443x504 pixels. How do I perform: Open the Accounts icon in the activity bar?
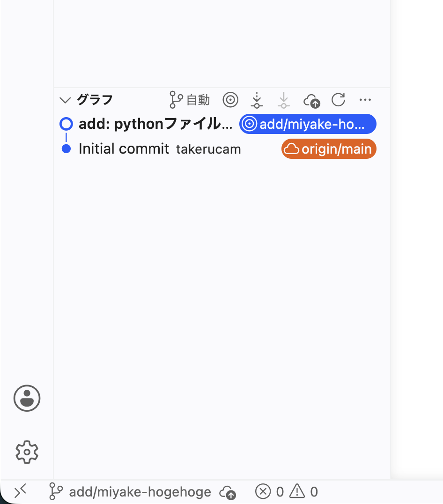pos(27,398)
